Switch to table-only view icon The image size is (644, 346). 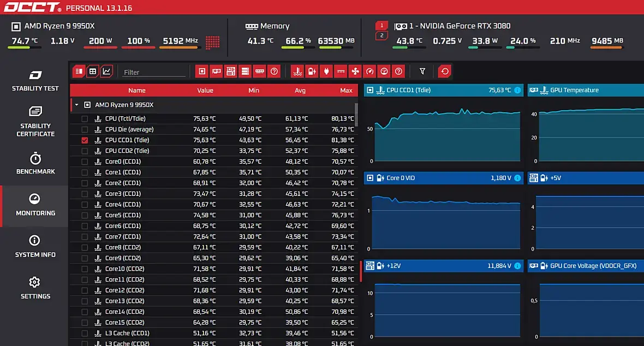93,71
